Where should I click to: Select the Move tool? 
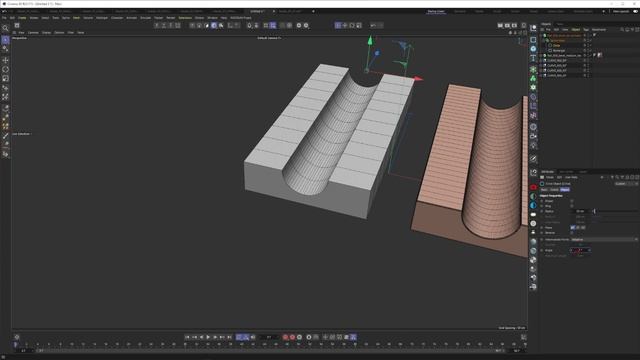(5, 60)
